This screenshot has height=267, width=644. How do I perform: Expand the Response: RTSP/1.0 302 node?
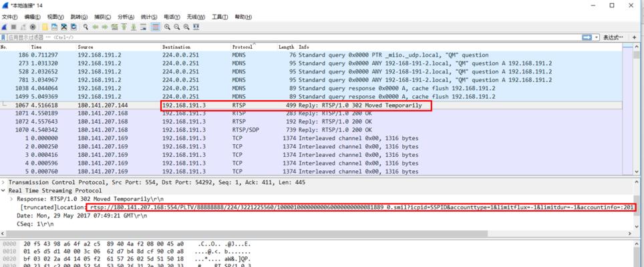click(12, 199)
